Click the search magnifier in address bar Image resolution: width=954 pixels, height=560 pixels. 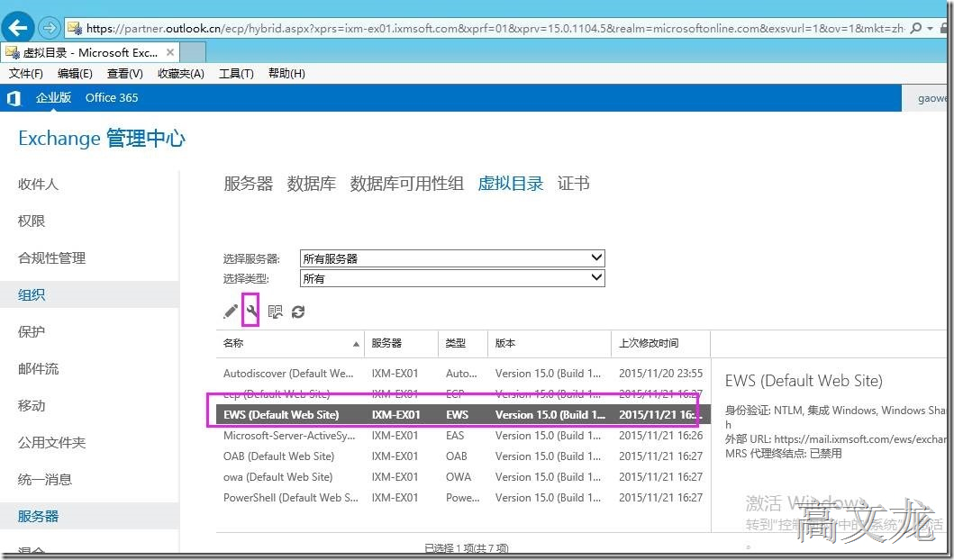(x=916, y=28)
